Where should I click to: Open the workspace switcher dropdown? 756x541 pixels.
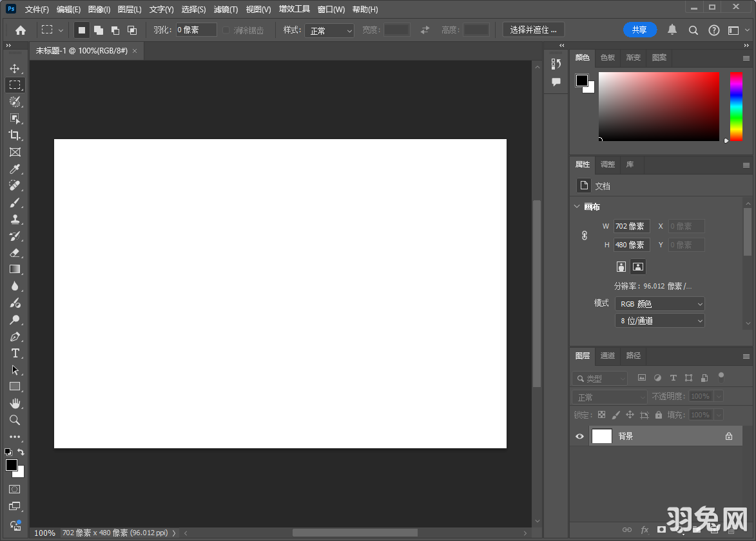(739, 30)
